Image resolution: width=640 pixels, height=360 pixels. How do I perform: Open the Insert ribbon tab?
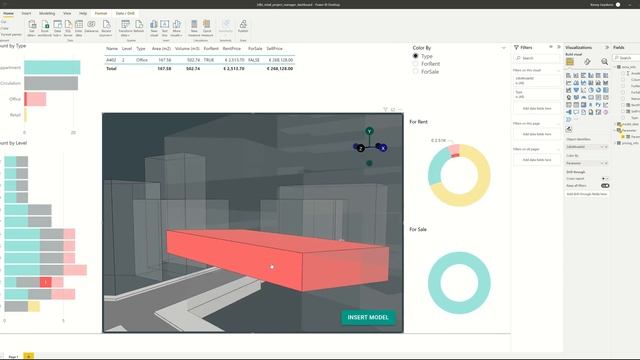point(26,13)
